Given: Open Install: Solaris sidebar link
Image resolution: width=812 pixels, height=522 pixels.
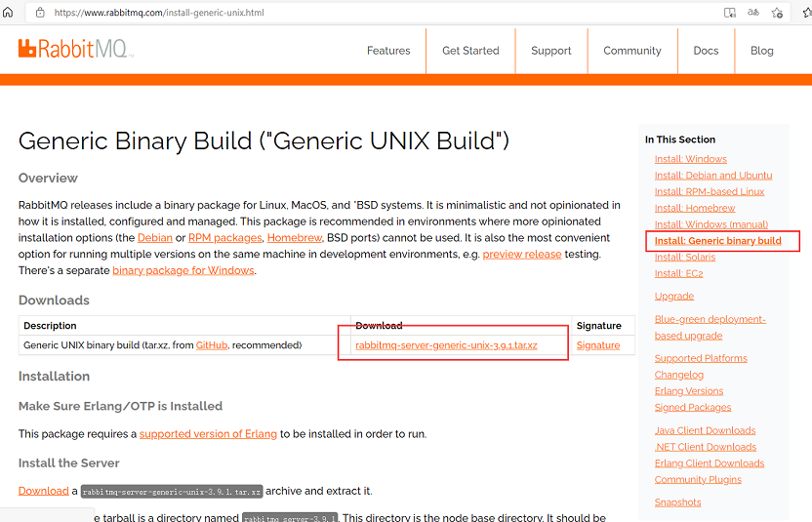Looking at the screenshot, I should click(x=684, y=258).
